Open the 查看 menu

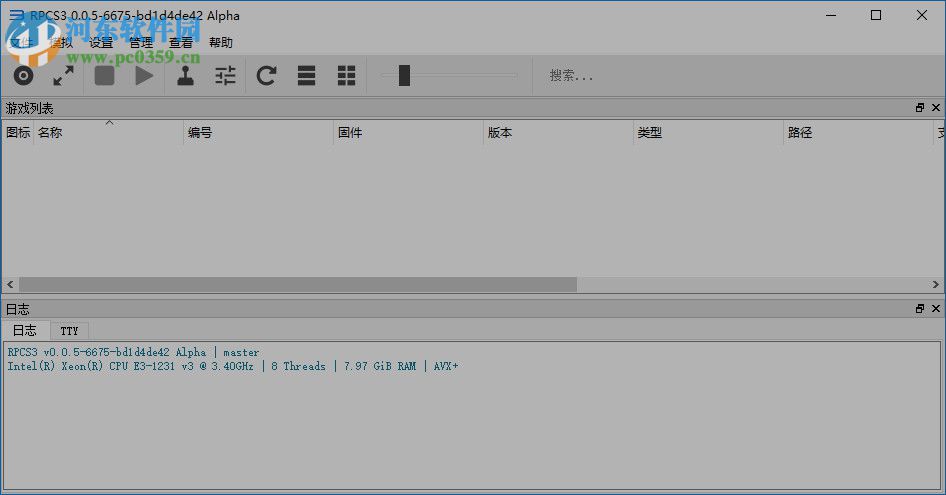[180, 42]
